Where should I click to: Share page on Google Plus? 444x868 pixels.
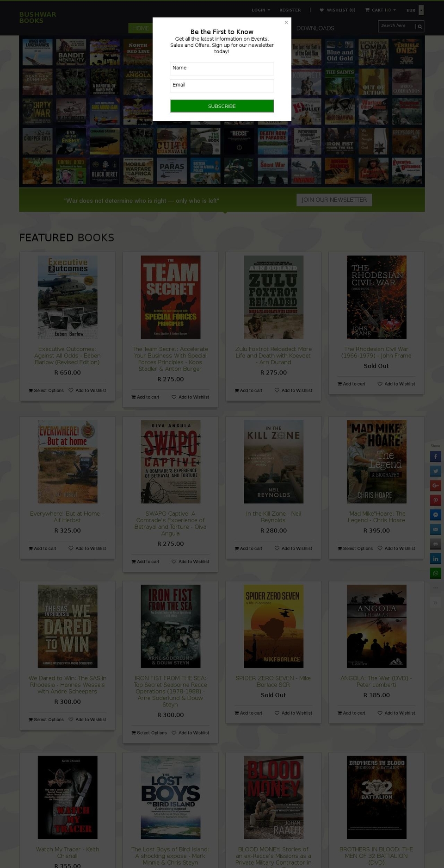[436, 486]
